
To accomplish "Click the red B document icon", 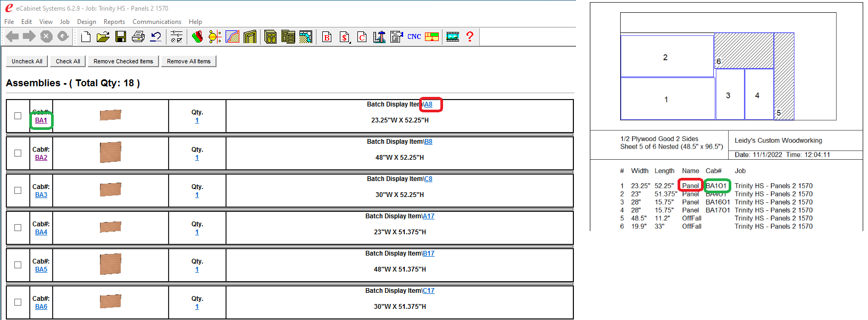I will click(x=327, y=37).
